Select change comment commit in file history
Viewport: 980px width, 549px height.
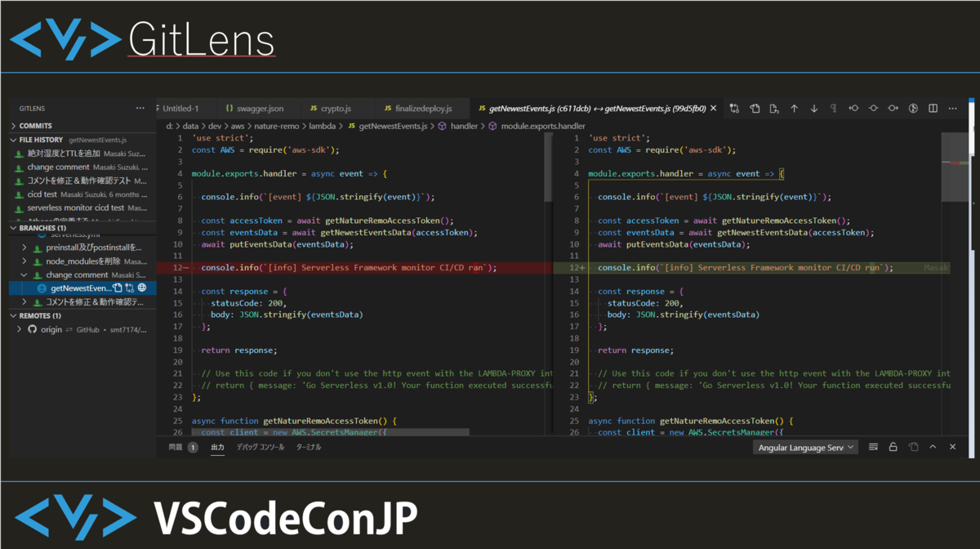click(82, 167)
